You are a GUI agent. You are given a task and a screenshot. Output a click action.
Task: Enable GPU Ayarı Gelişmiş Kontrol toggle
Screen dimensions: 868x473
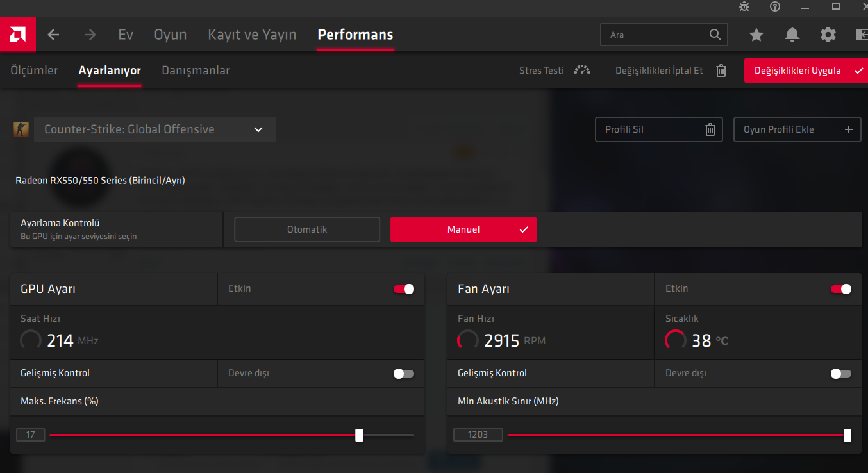pos(404,374)
